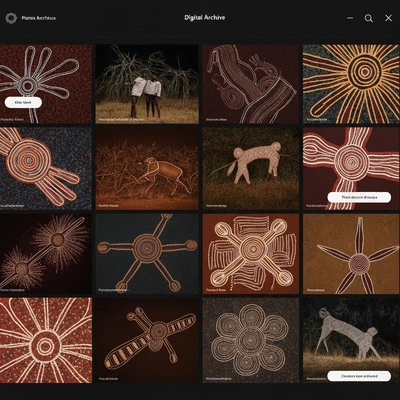Click the archive name beside the logo

pyautogui.click(x=39, y=18)
